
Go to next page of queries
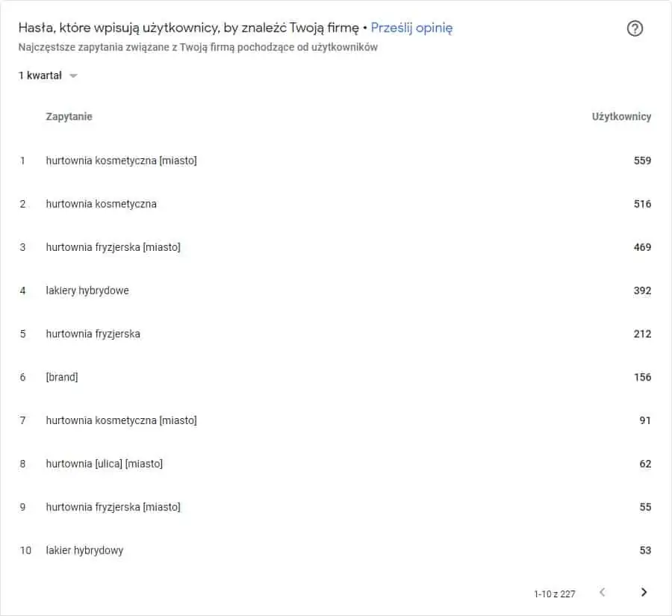[x=644, y=592]
